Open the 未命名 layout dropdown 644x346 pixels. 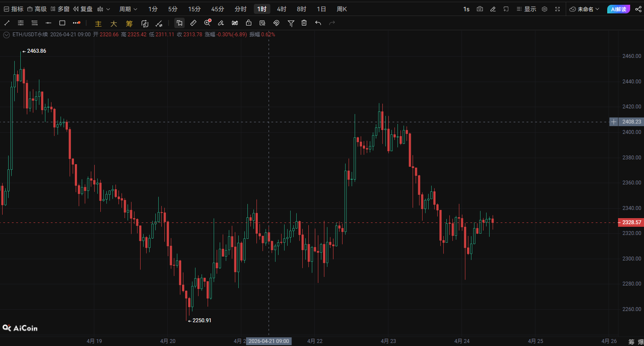(x=584, y=9)
